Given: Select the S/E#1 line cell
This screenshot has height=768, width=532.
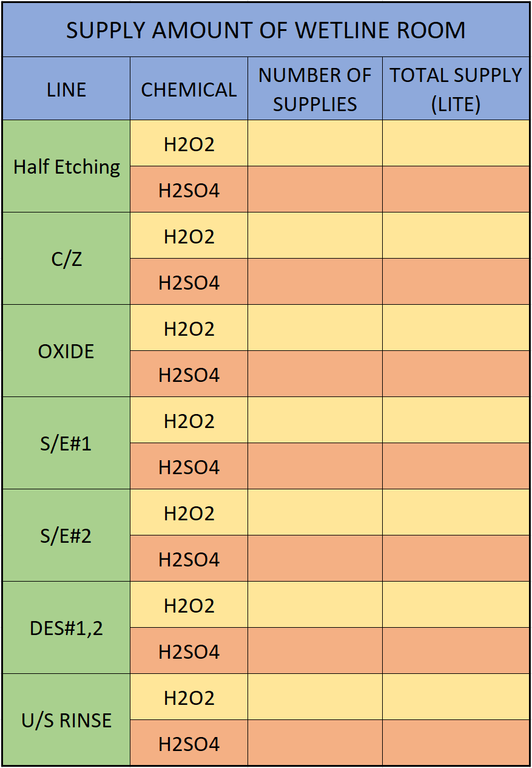Looking at the screenshot, I should [x=66, y=443].
